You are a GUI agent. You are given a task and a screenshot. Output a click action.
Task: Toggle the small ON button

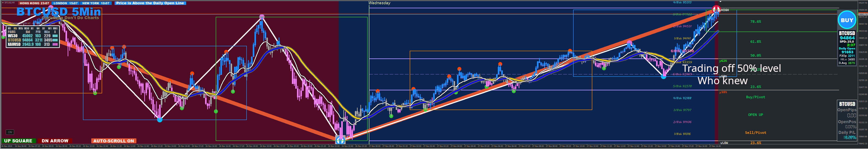coord(10,132)
